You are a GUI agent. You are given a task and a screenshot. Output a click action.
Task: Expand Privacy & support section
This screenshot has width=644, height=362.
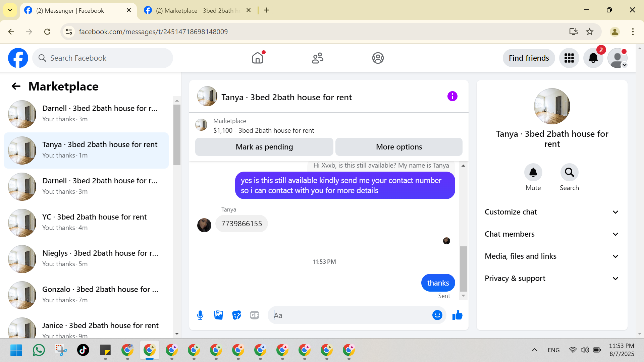[x=552, y=278]
